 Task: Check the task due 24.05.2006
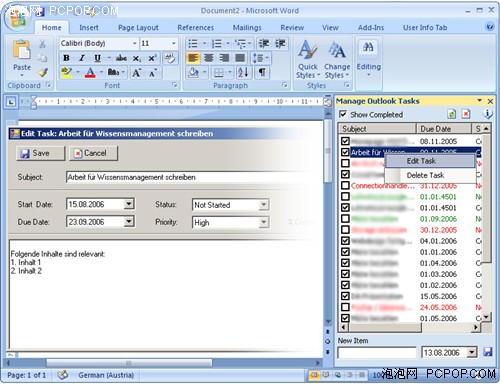pyautogui.click(x=345, y=307)
